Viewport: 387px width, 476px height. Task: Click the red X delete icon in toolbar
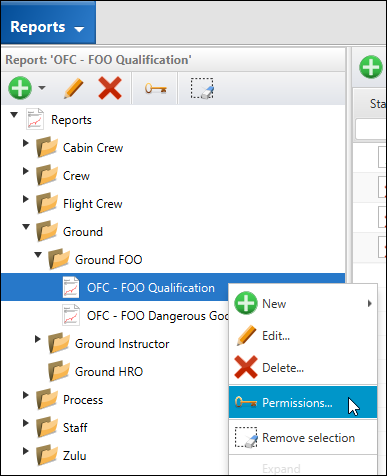click(110, 88)
